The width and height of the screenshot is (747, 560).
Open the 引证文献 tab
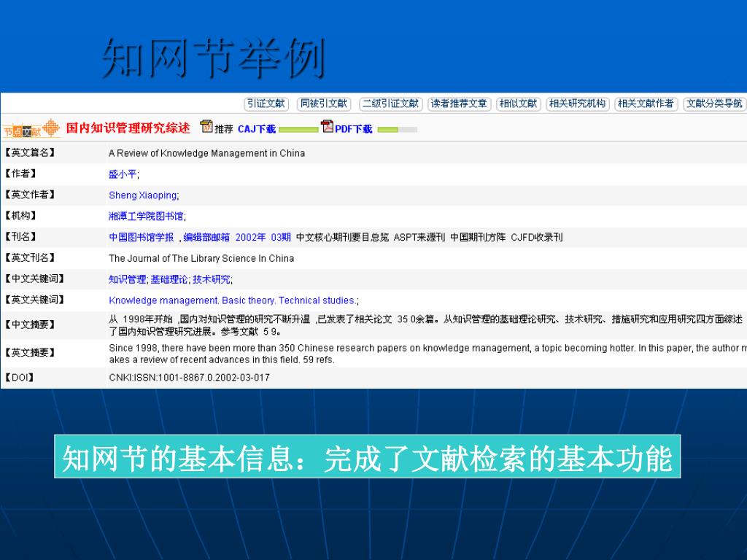[x=266, y=104]
